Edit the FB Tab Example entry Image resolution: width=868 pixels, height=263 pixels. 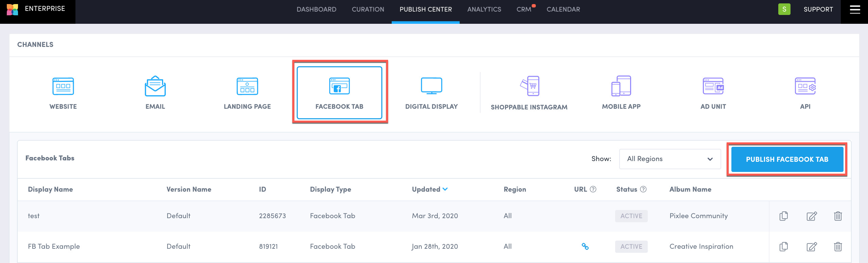[812, 246]
